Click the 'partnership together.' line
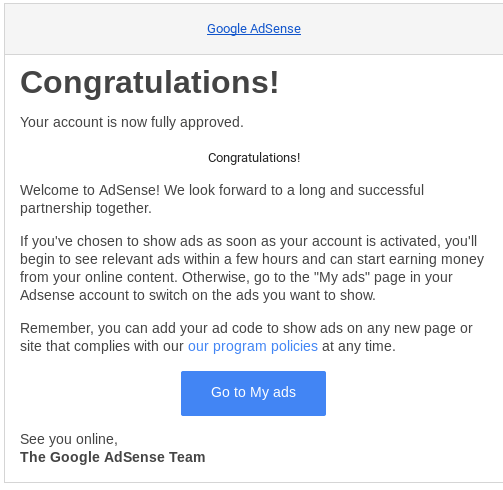The height and width of the screenshot is (490, 503). click(86, 208)
